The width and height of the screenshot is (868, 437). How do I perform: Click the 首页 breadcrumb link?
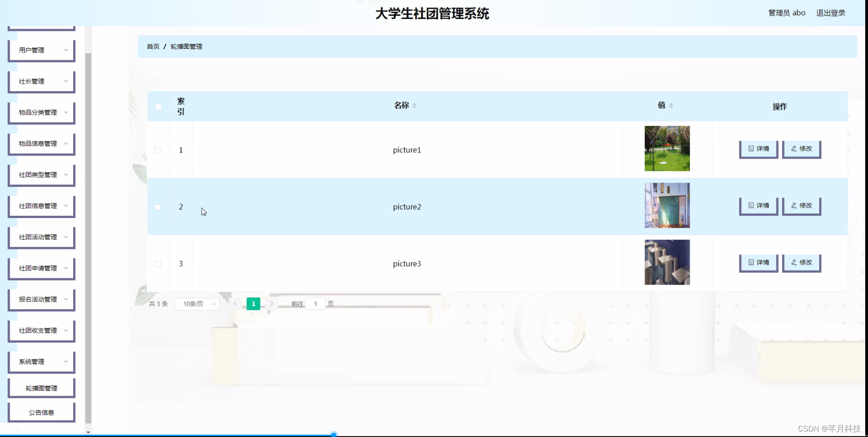point(152,46)
